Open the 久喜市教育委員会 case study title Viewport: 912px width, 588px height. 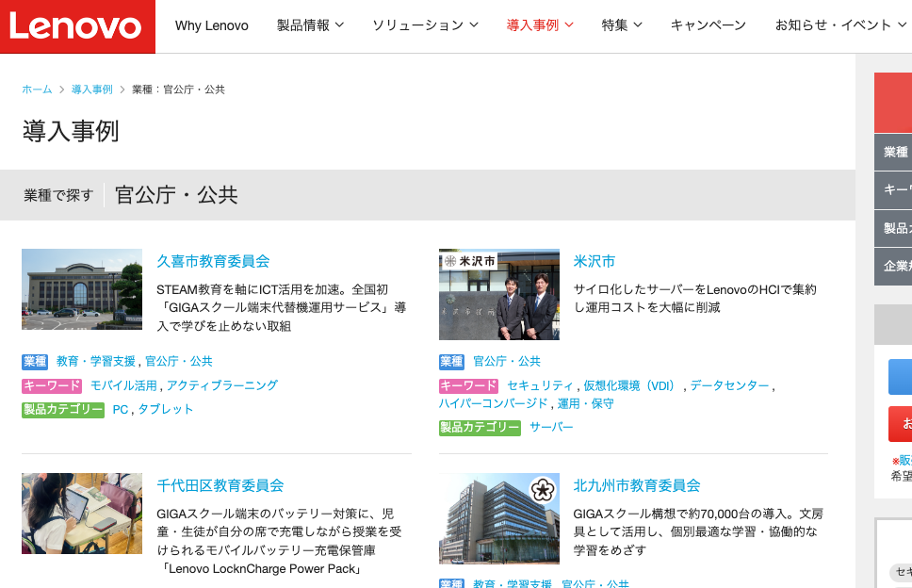pyautogui.click(x=213, y=261)
